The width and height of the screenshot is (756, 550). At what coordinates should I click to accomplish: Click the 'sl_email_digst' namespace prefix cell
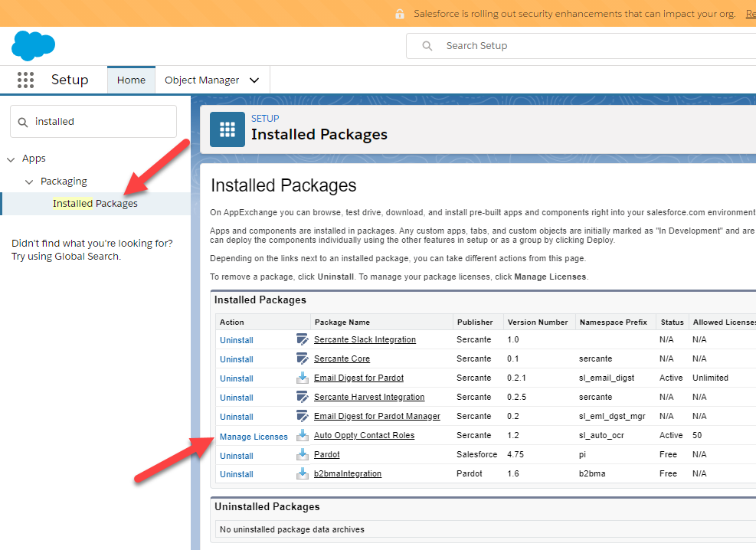click(x=607, y=378)
